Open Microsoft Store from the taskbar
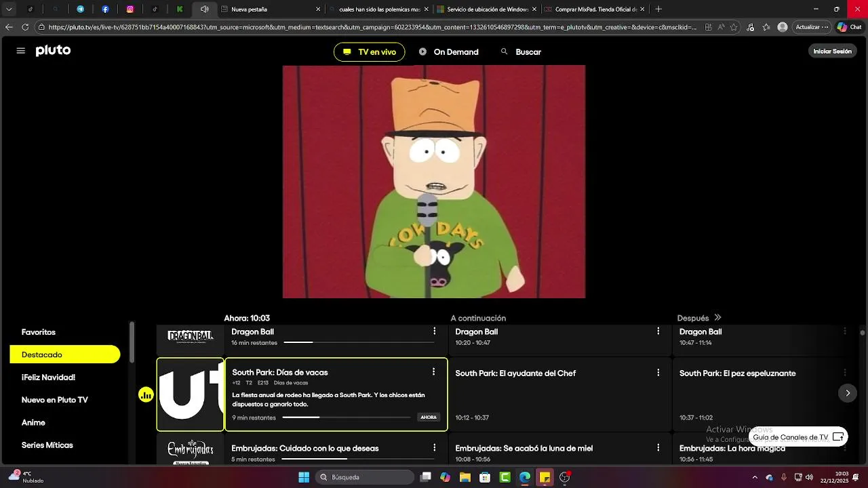Viewport: 868px width, 488px height. (485, 477)
